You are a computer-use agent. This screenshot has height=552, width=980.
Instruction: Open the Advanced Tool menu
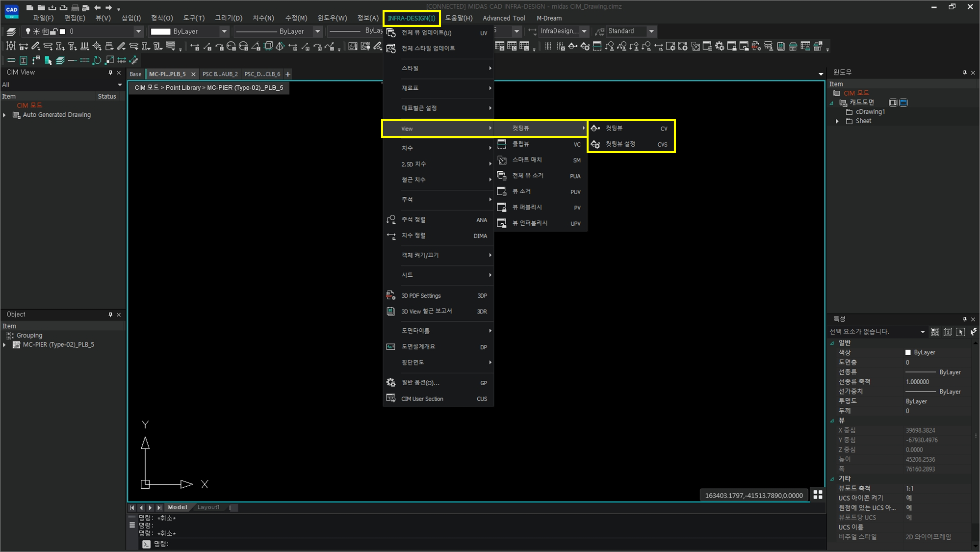pyautogui.click(x=504, y=18)
